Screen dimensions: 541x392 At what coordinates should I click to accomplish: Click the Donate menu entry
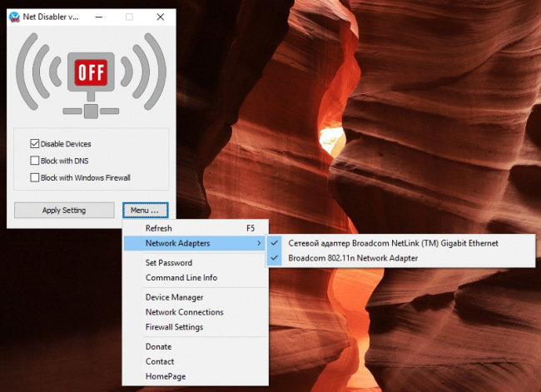[x=196, y=346]
